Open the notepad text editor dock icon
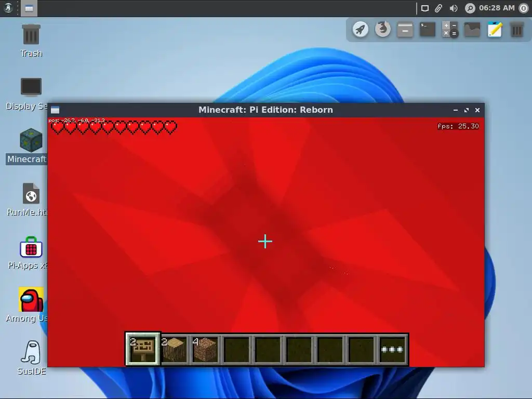 coord(495,30)
